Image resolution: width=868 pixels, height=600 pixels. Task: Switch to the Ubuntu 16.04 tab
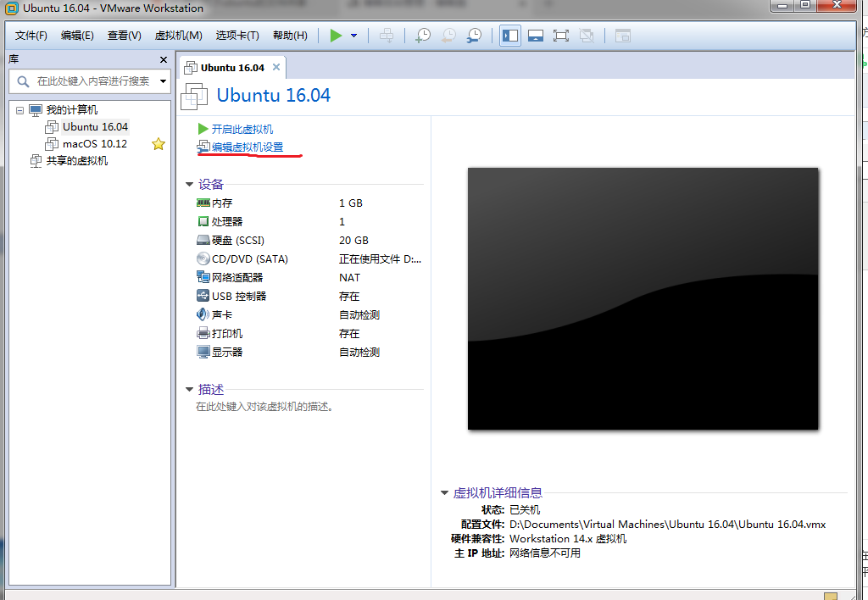(232, 68)
